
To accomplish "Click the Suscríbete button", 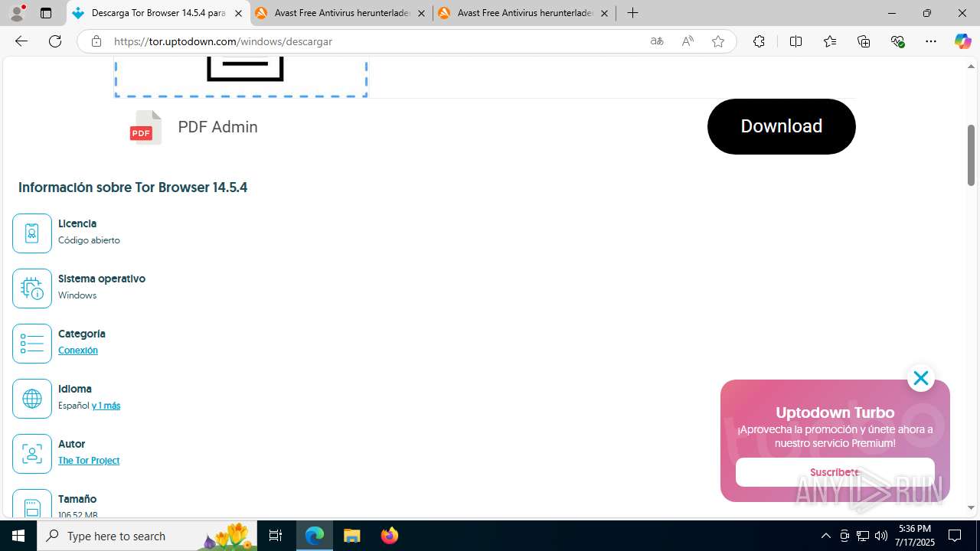I will pos(835,472).
